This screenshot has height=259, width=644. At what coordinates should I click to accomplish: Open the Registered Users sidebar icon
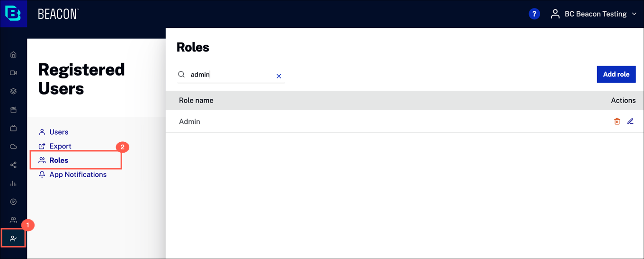click(x=13, y=239)
